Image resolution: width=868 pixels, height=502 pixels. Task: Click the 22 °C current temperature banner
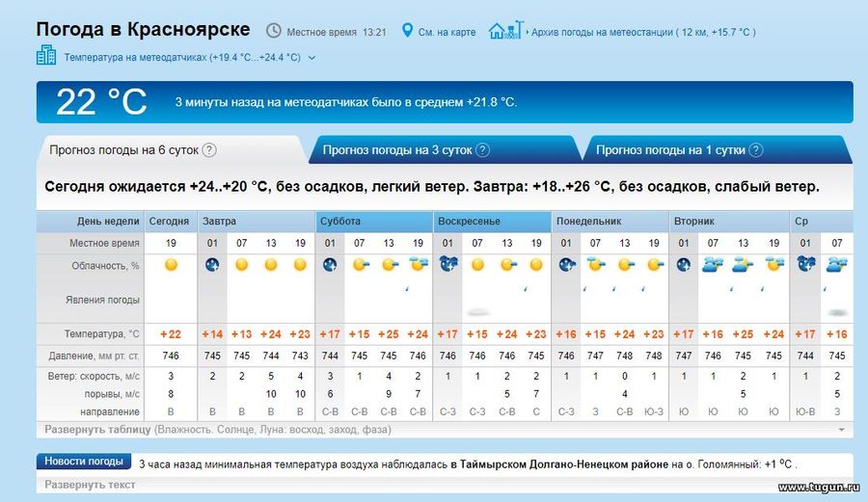[x=445, y=102]
